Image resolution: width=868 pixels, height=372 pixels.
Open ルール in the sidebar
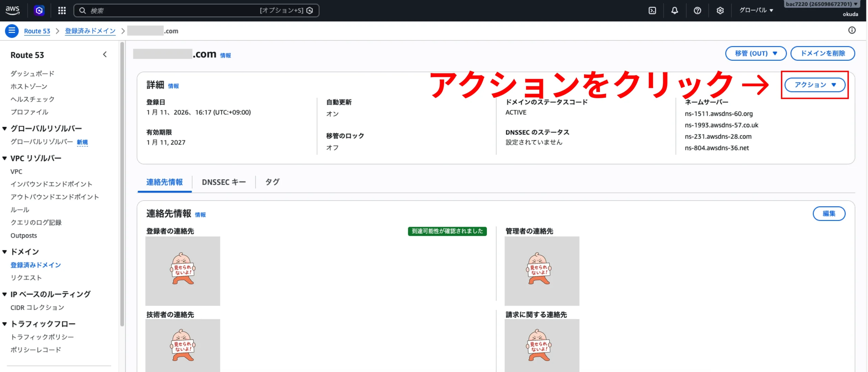(20, 210)
